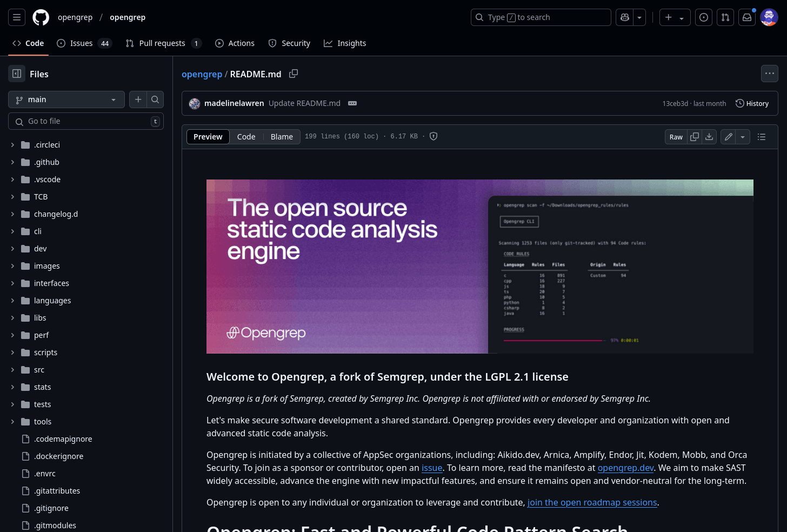Add a new file via the plus icon
The image size is (787, 532).
138,99
